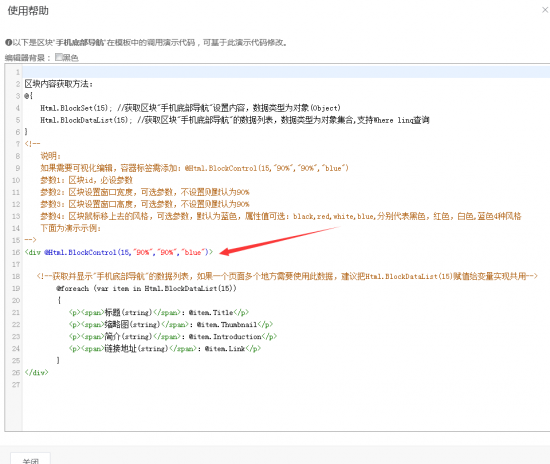Enable the 黑色 editor background checkbox
550x464 pixels.
[59, 57]
